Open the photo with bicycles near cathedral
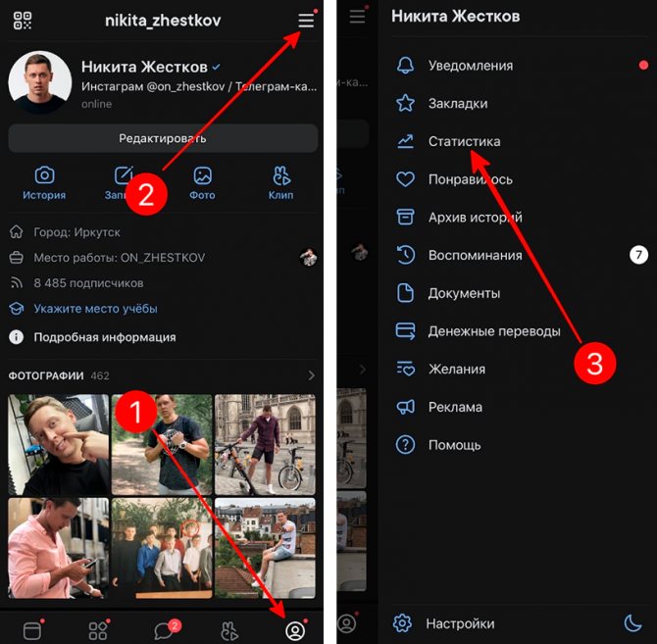 coord(265,445)
